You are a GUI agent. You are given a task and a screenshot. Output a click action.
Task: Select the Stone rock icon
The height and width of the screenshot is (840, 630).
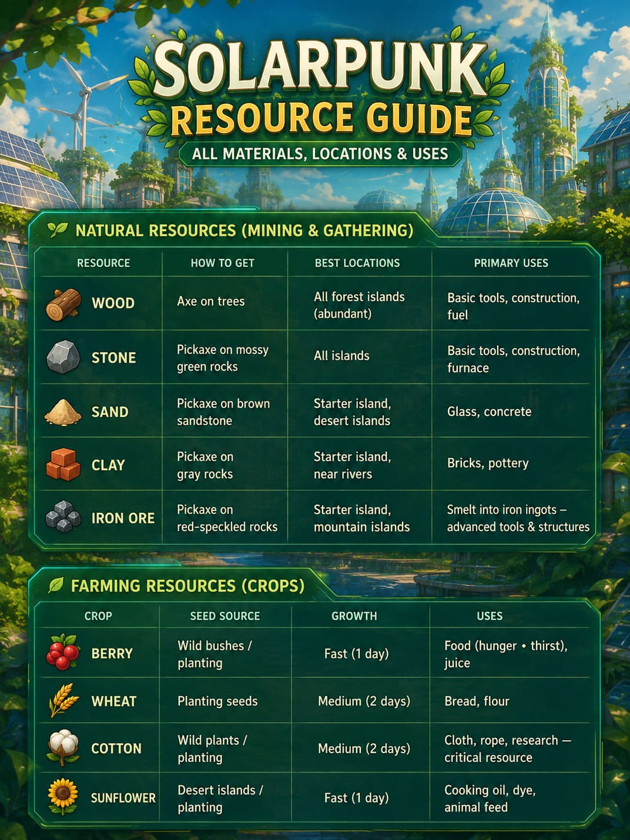[x=63, y=357]
